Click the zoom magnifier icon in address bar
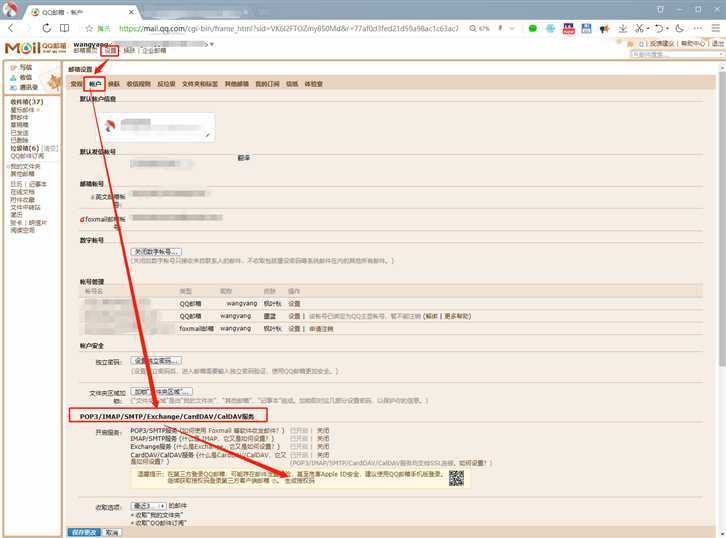 click(x=472, y=28)
